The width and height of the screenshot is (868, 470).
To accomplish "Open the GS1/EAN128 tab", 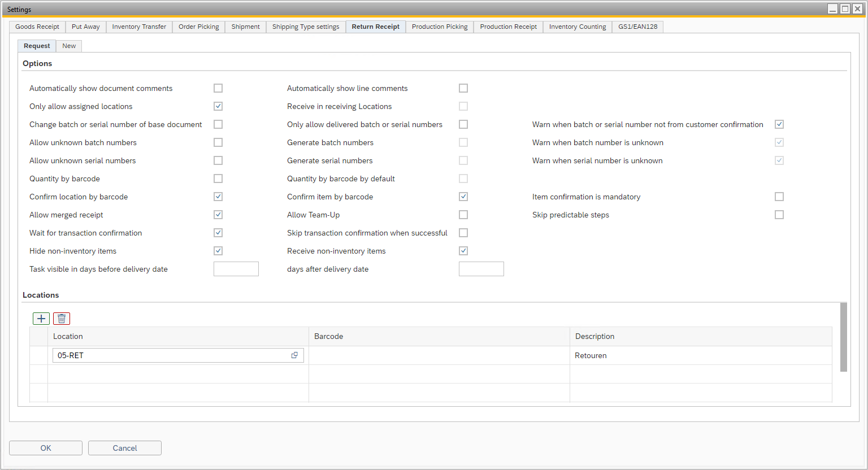I will pos(637,27).
